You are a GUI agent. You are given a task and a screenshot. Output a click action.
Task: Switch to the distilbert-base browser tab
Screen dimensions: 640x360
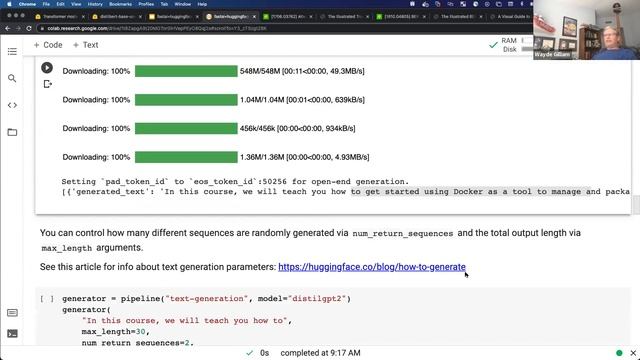point(116,17)
